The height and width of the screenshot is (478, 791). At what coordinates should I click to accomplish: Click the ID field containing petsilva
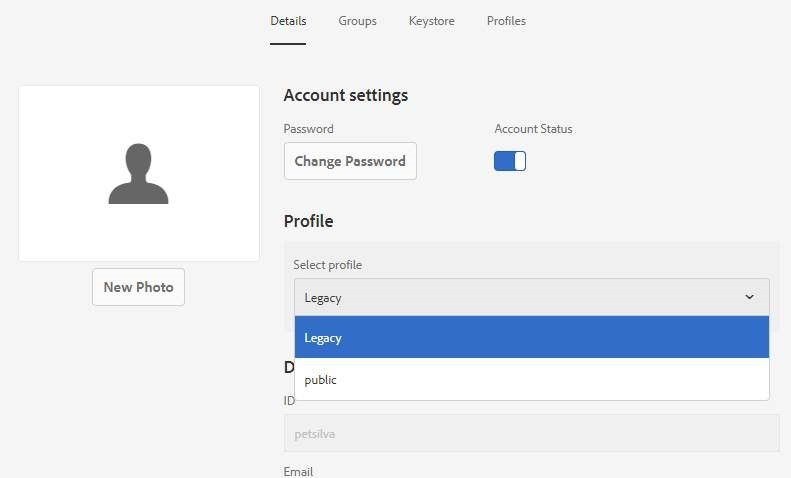[531, 434]
